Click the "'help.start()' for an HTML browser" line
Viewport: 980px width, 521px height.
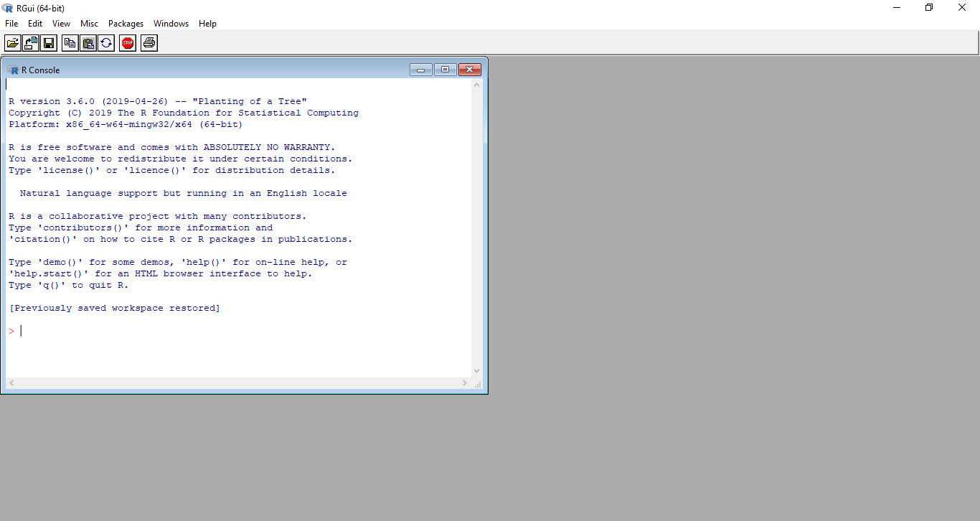(161, 273)
